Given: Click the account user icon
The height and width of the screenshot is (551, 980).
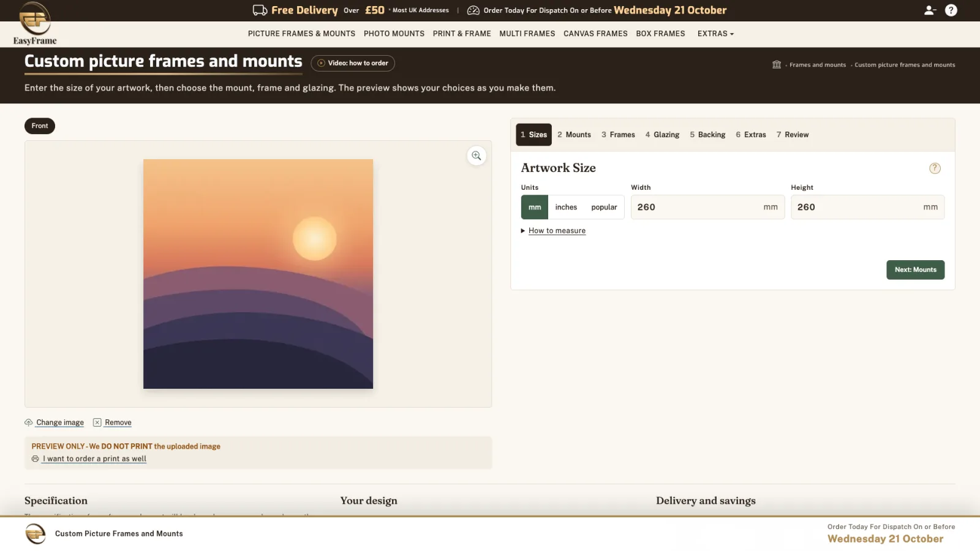Looking at the screenshot, I should [930, 10].
